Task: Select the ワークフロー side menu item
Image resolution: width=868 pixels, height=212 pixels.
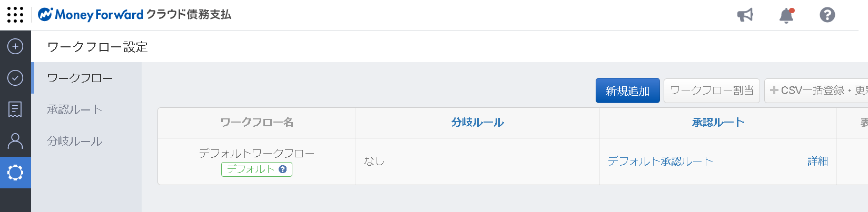Action: pyautogui.click(x=86, y=78)
